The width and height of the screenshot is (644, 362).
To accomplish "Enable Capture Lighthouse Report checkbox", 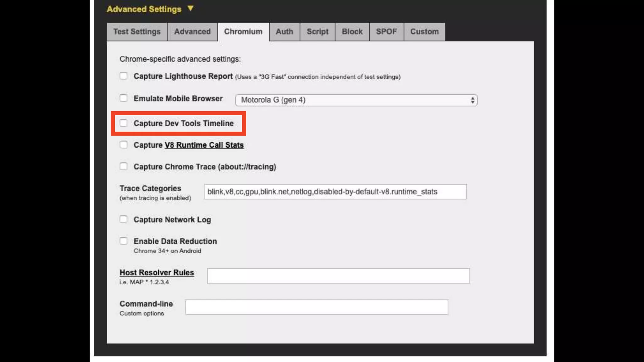I will point(124,76).
